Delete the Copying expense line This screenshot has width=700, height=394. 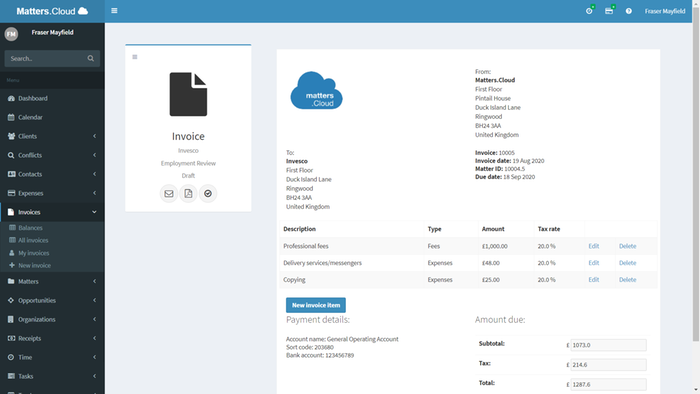click(x=627, y=280)
